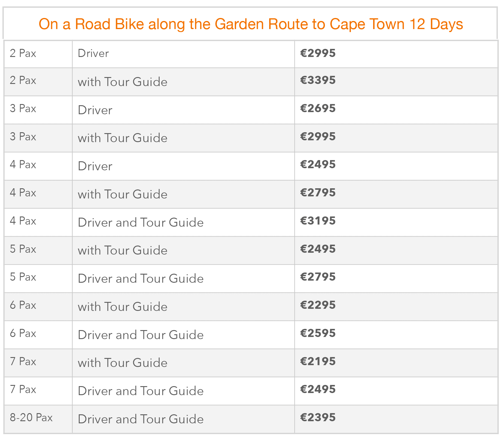Screen dimensions: 504x441
Task: Select "Driver" in the first 2 Pax row
Action: click(x=93, y=53)
